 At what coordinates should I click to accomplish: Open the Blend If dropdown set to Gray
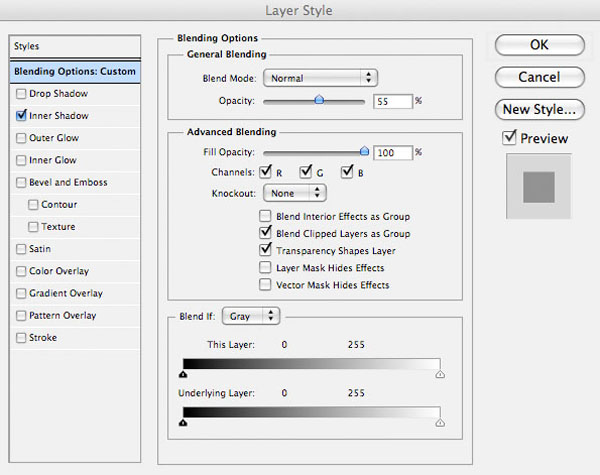pos(251,316)
